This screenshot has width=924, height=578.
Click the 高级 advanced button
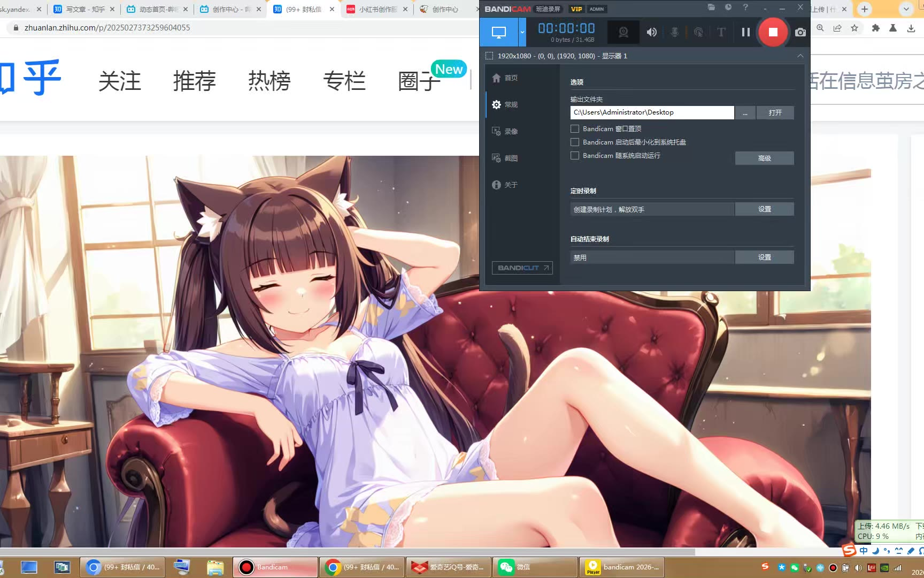coord(764,158)
